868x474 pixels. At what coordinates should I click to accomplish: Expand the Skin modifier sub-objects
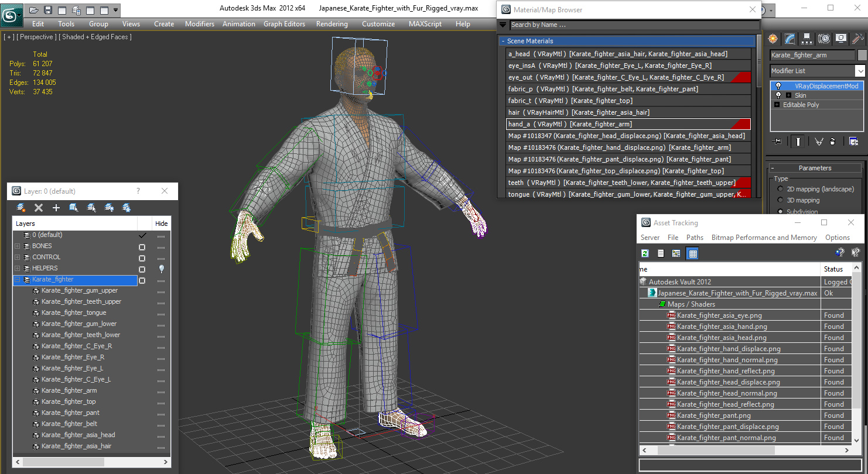click(788, 95)
